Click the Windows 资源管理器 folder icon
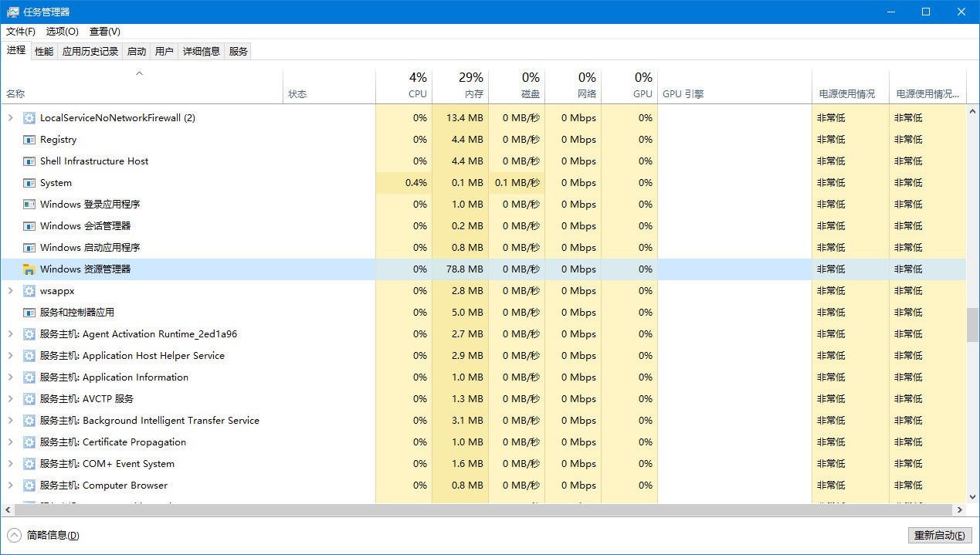This screenshot has height=555, width=980. (x=29, y=269)
